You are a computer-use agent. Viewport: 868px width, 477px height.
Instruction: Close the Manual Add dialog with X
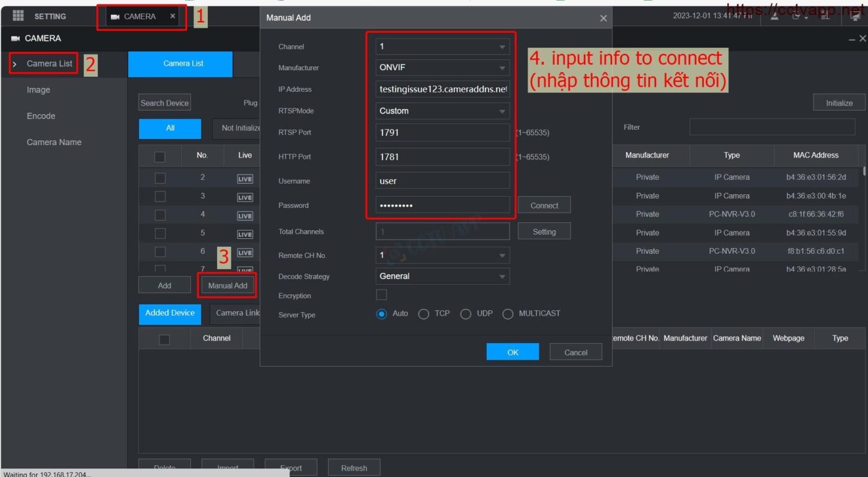(x=603, y=19)
